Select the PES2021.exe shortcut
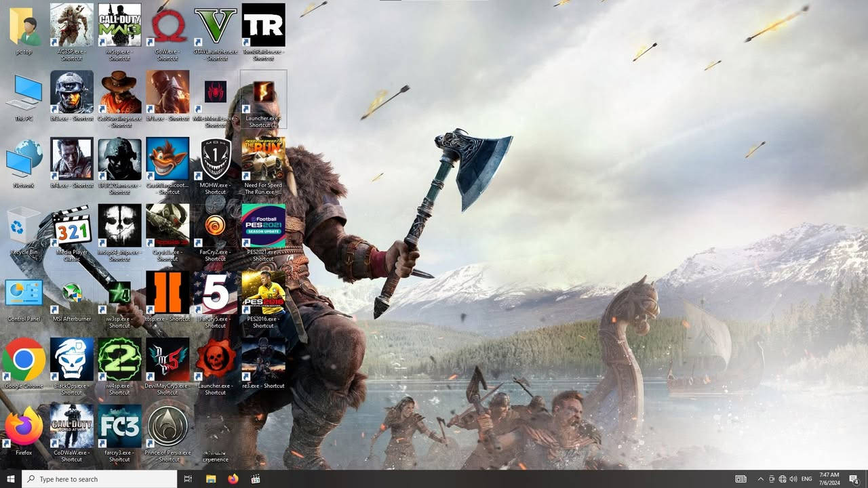 [x=263, y=233]
